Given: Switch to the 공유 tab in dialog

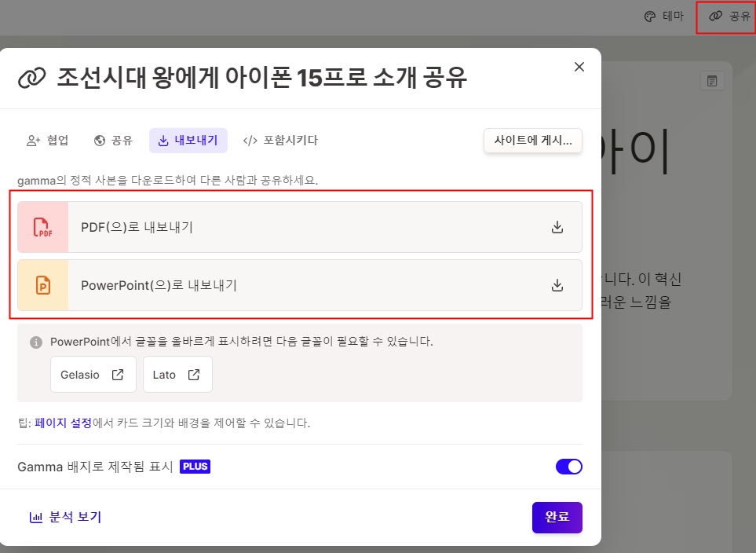Looking at the screenshot, I should point(113,141).
